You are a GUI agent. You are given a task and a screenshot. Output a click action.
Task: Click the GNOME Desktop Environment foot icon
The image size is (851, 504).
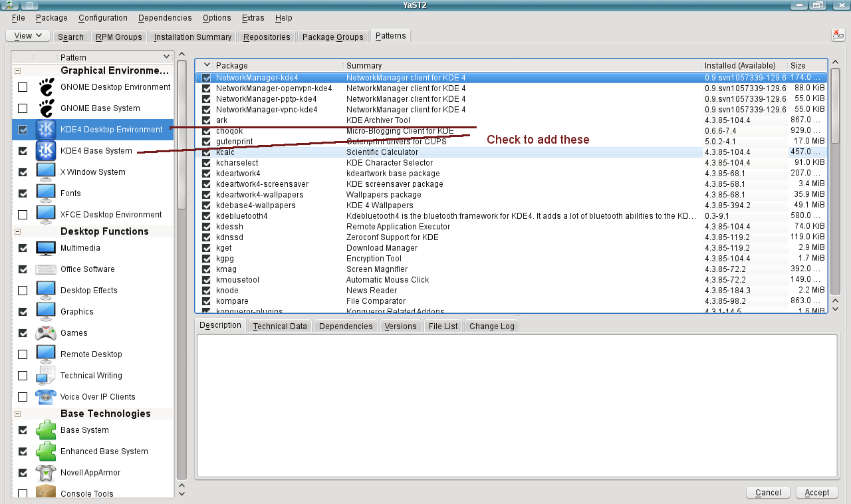point(46,87)
